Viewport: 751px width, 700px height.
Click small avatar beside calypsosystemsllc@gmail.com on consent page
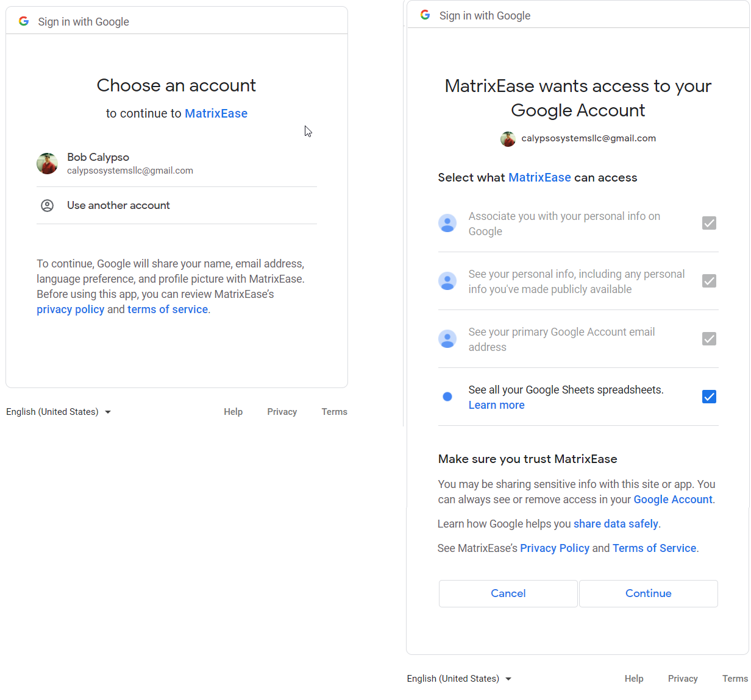(x=508, y=139)
